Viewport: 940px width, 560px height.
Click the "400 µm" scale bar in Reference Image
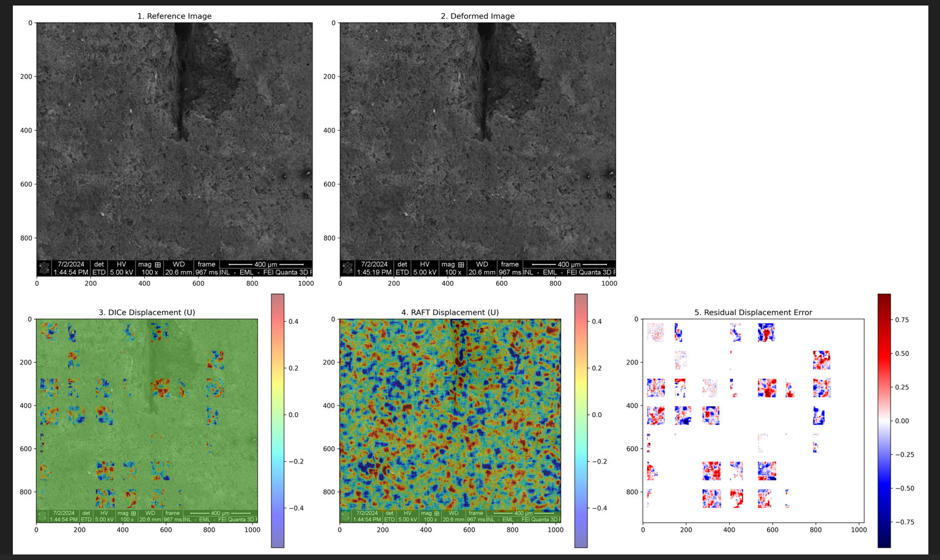[266, 264]
